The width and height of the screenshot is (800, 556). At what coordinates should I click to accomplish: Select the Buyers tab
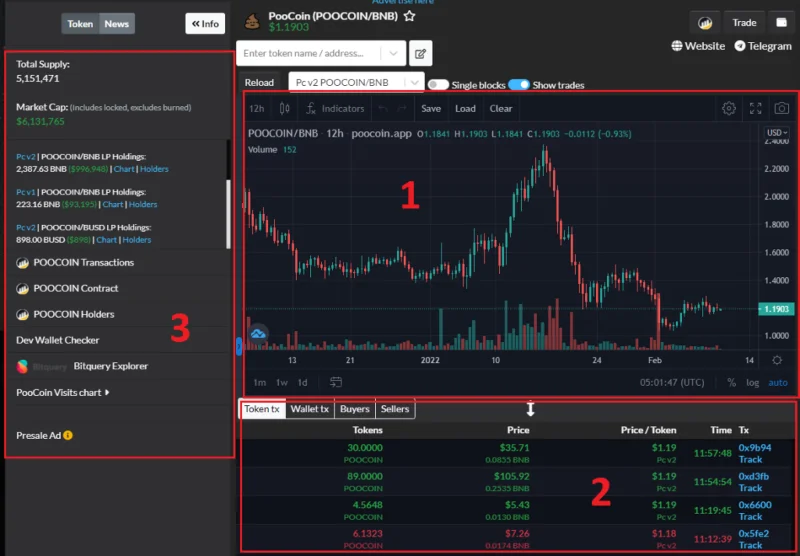point(355,409)
